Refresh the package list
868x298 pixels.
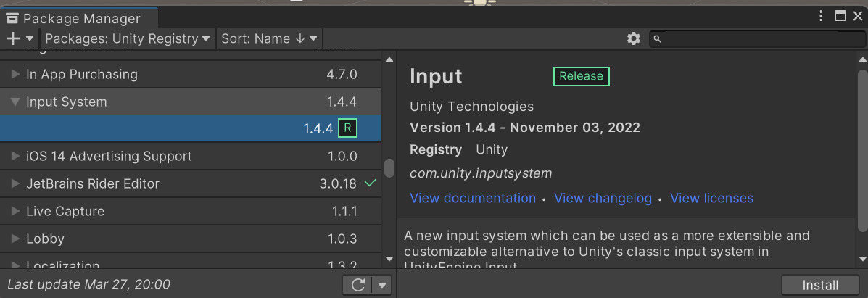pos(357,285)
